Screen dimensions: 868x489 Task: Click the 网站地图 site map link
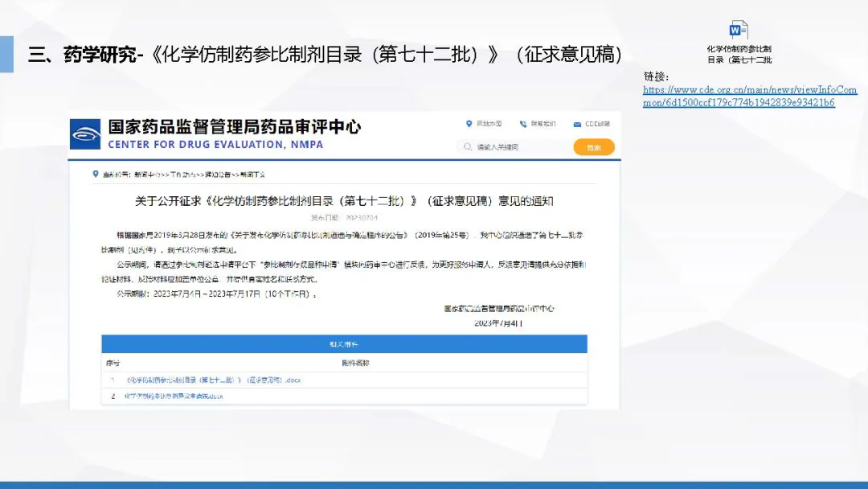(x=489, y=124)
